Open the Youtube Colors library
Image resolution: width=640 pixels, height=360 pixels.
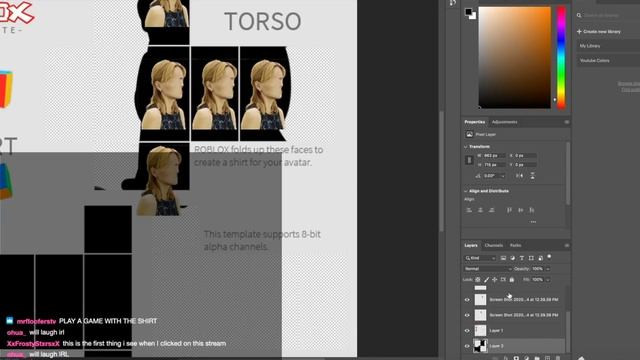(x=608, y=60)
